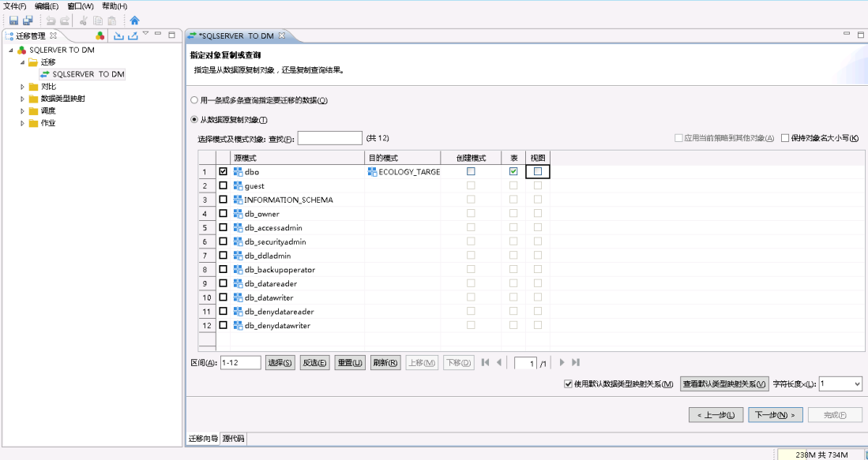Select radio 从数据源复制对象
The width and height of the screenshot is (868, 460).
tap(194, 120)
